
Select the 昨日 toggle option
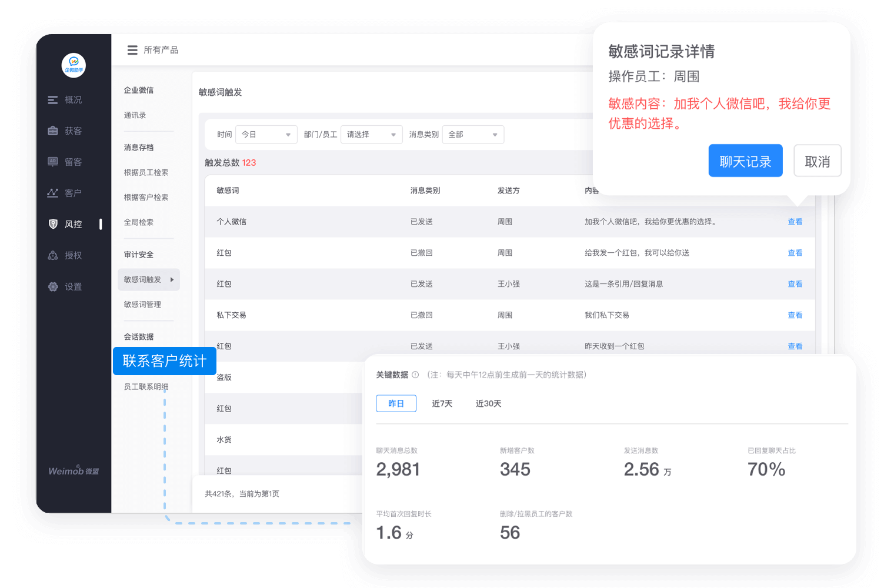(396, 403)
